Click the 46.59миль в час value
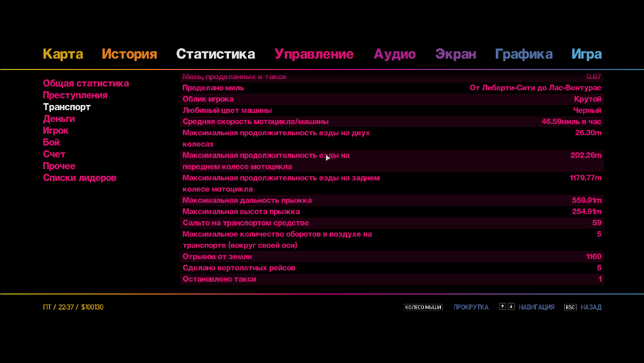The width and height of the screenshot is (644, 363). [x=571, y=122]
